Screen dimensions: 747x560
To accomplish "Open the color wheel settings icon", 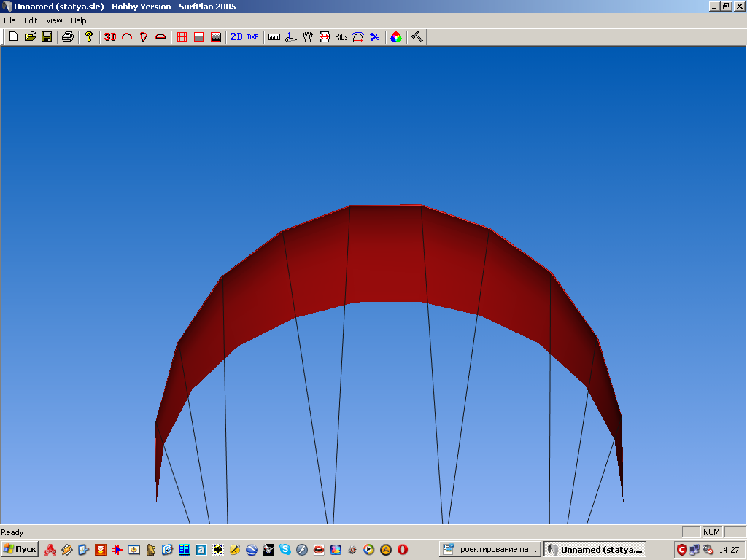I will [396, 36].
